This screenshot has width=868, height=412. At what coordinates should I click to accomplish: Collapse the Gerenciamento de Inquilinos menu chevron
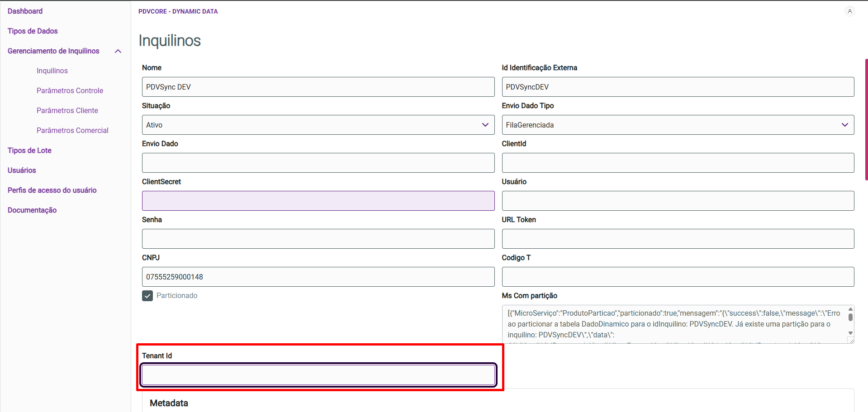(x=118, y=51)
